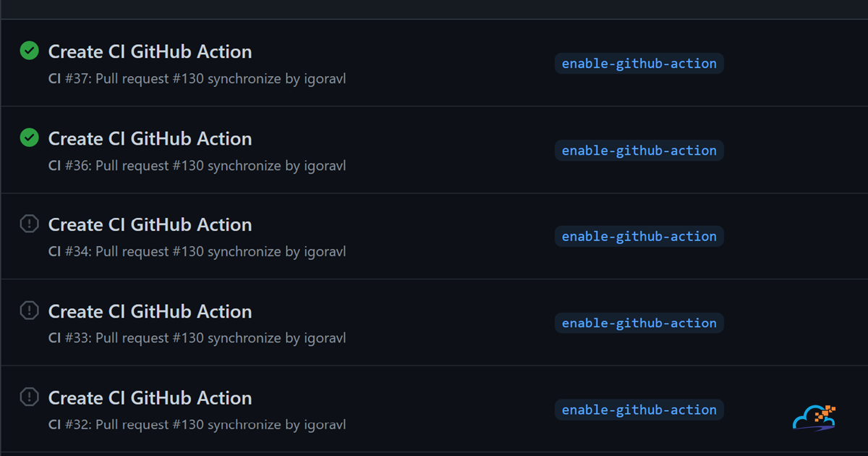Click CI #36 pull request #130 description
The width and height of the screenshot is (868, 456).
tap(197, 166)
